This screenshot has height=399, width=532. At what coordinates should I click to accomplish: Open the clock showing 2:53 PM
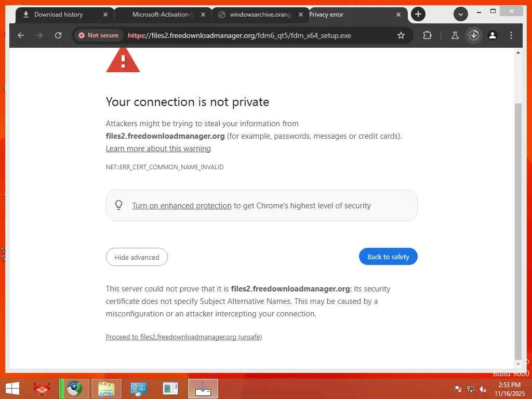click(x=510, y=389)
